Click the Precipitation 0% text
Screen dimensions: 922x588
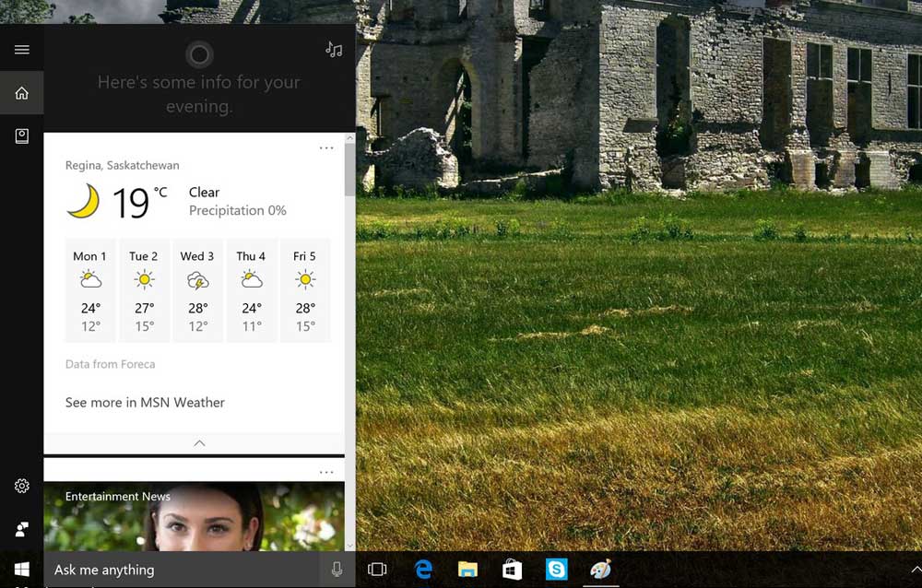(x=238, y=210)
